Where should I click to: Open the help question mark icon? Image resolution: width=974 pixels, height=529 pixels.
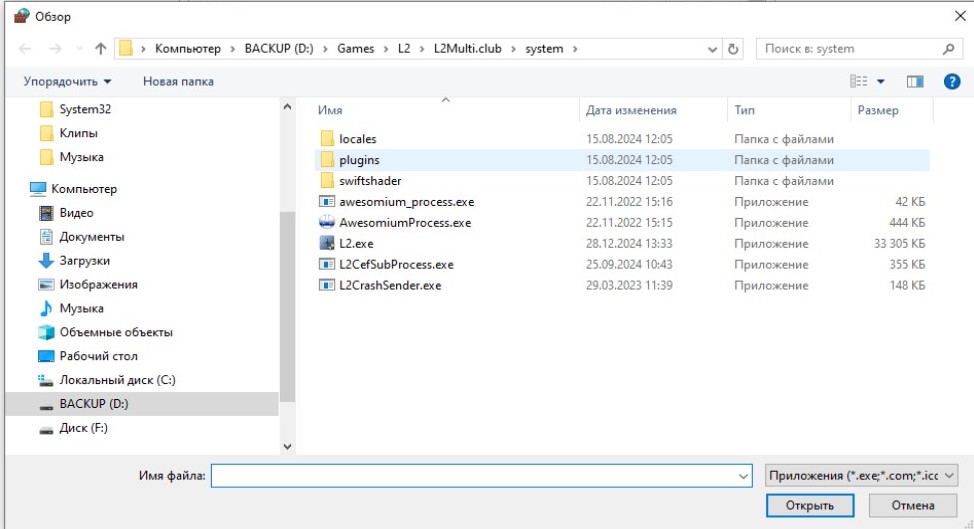pyautogui.click(x=952, y=81)
